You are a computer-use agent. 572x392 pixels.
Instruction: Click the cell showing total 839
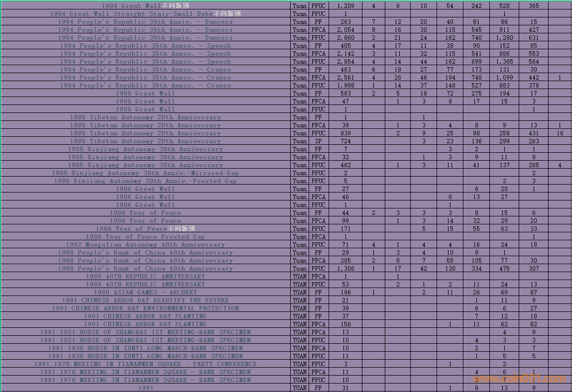[x=345, y=133]
